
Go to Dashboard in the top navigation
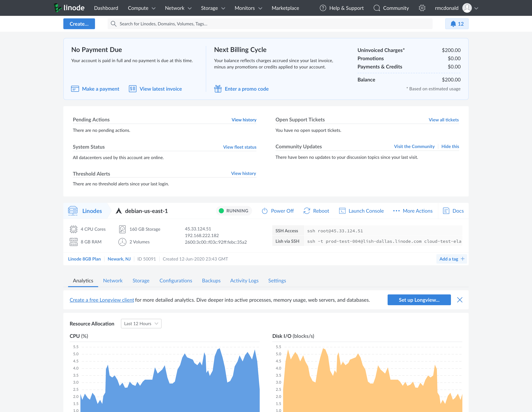(106, 8)
